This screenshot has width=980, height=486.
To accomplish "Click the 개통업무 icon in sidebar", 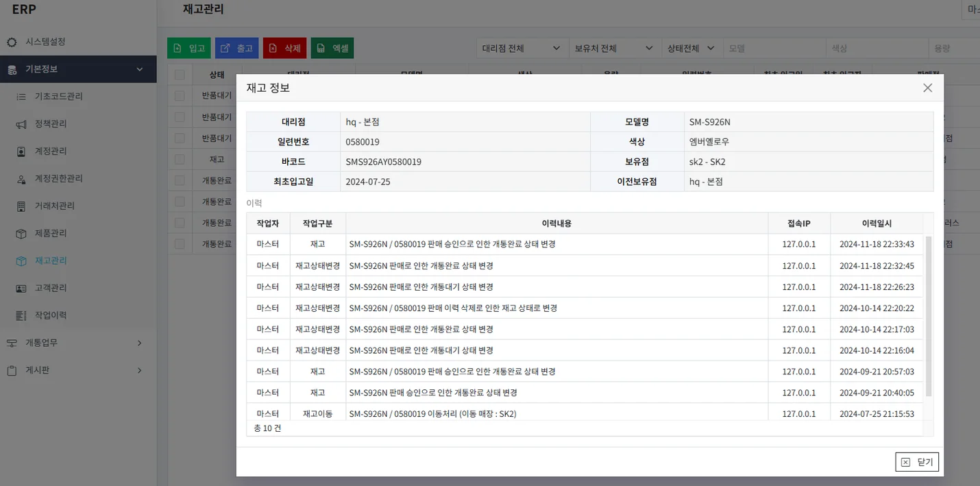I will pyautogui.click(x=12, y=343).
